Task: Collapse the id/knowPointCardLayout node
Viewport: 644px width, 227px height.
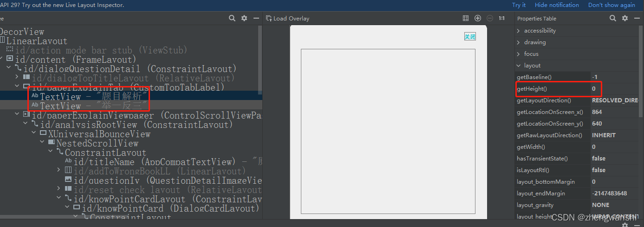Action: [59, 199]
